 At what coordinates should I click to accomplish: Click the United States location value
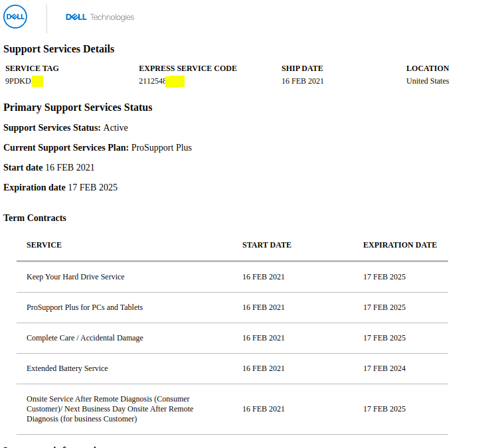(x=428, y=81)
